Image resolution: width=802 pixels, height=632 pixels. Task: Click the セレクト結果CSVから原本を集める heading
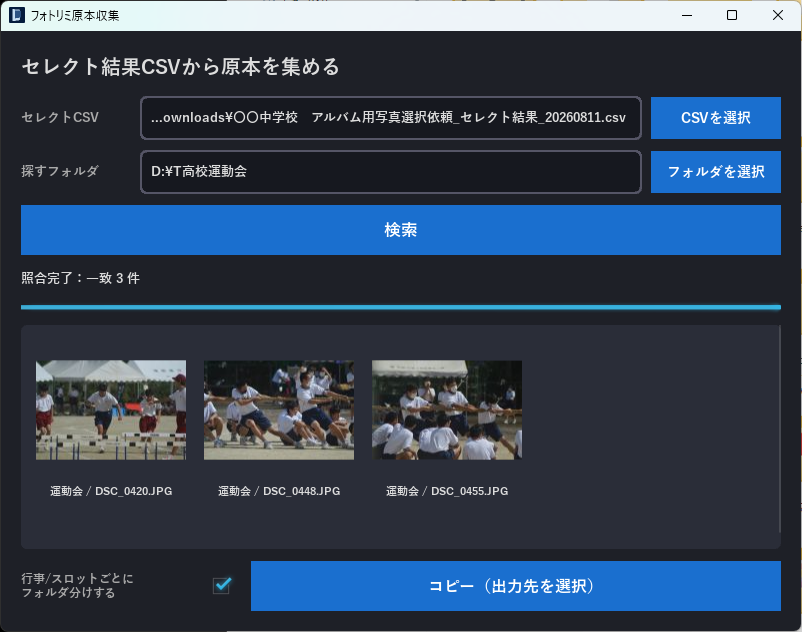(181, 67)
